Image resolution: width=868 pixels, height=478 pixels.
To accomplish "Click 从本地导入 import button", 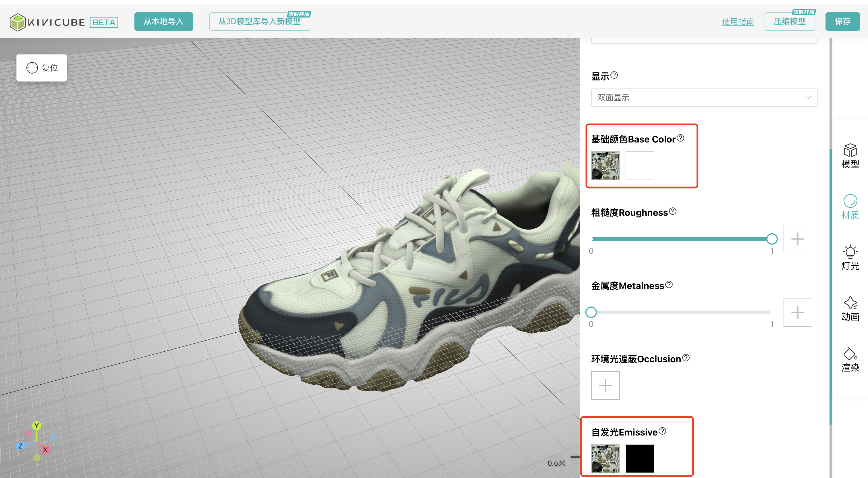I will click(163, 22).
